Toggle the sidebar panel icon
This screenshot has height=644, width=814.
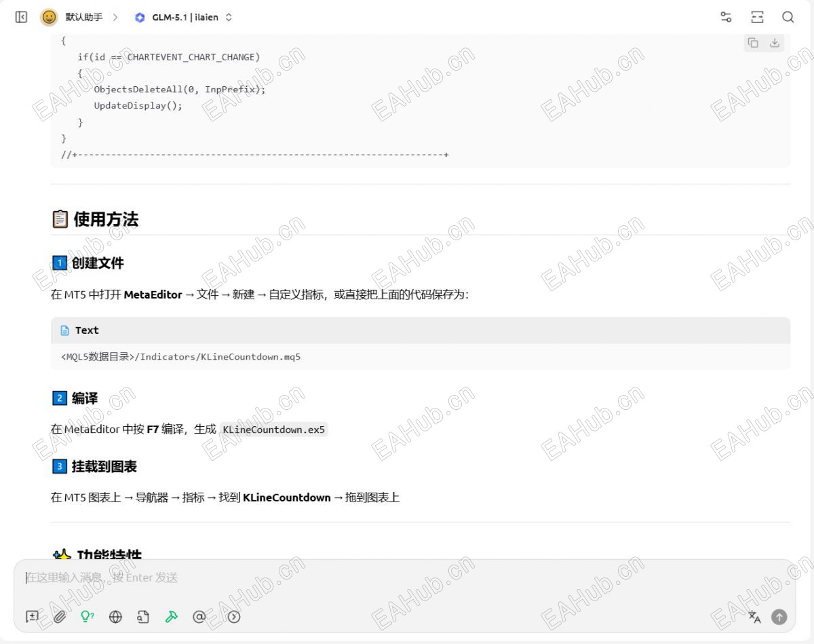[x=21, y=17]
